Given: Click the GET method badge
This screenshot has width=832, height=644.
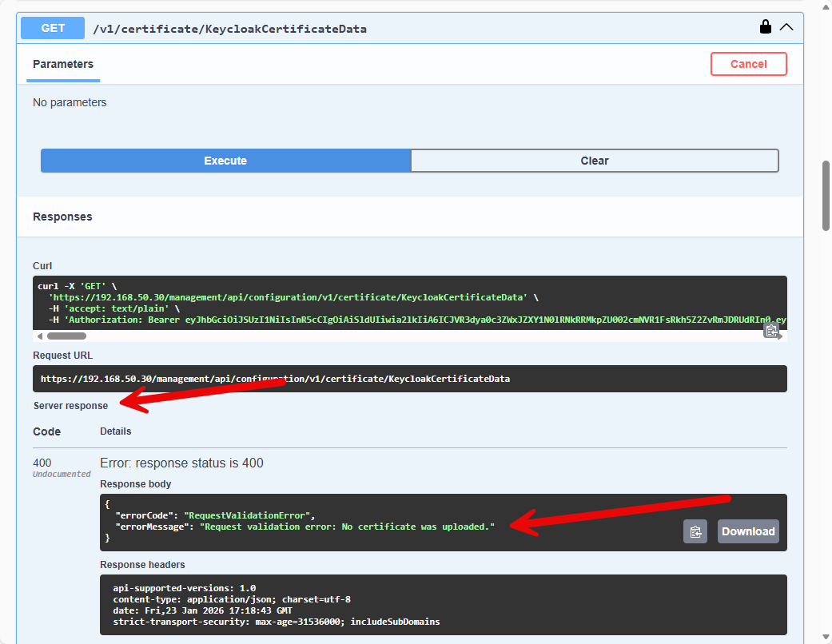Looking at the screenshot, I should pyautogui.click(x=53, y=28).
